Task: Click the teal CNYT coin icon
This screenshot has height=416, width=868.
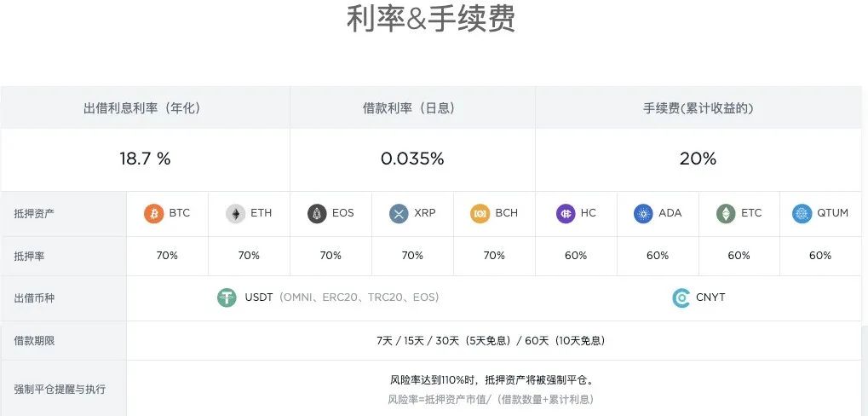Action: 681,298
